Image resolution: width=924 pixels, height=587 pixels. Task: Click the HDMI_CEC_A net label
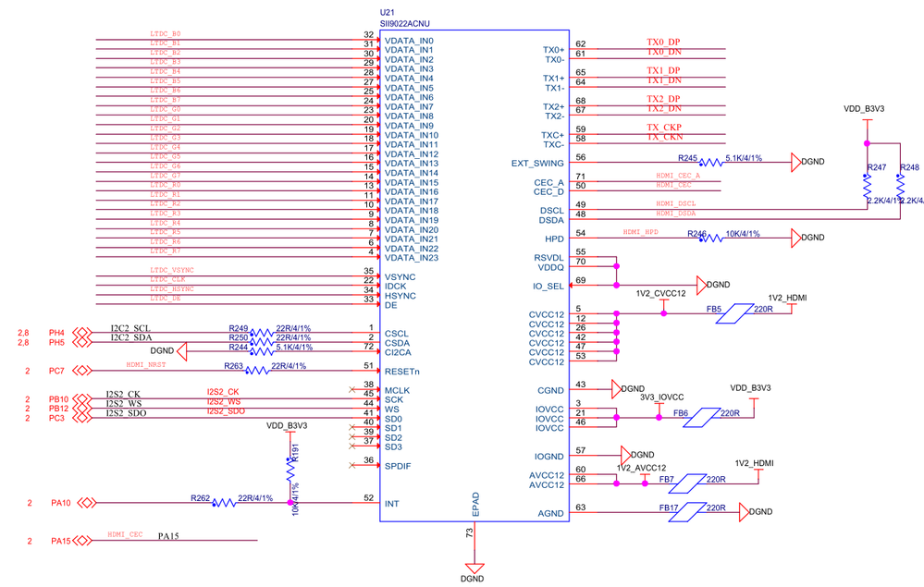[x=678, y=176]
